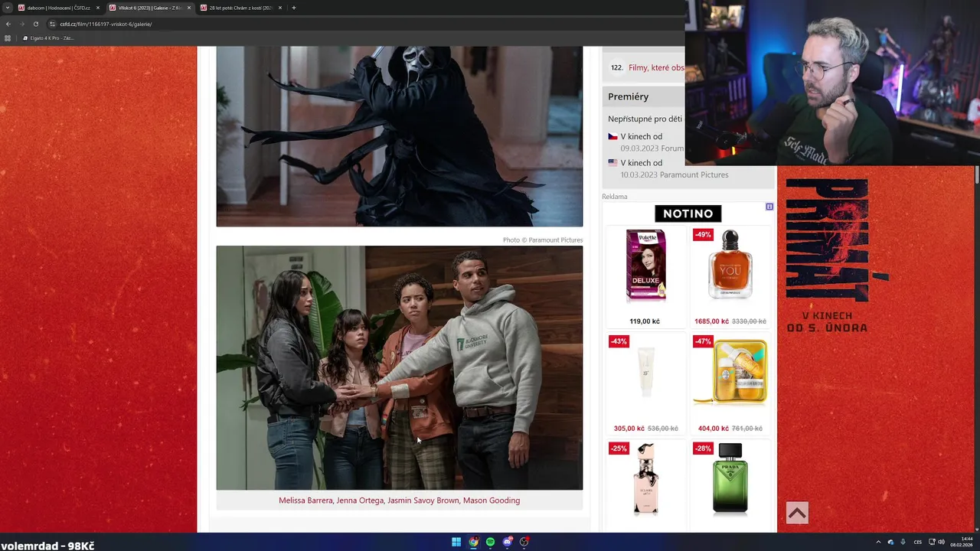Image resolution: width=980 pixels, height=551 pixels.
Task: Open the green Prada perfume ad
Action: [x=730, y=478]
